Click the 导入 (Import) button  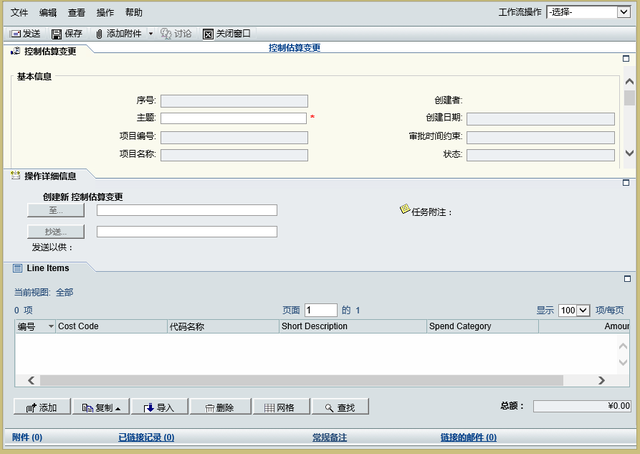click(159, 407)
